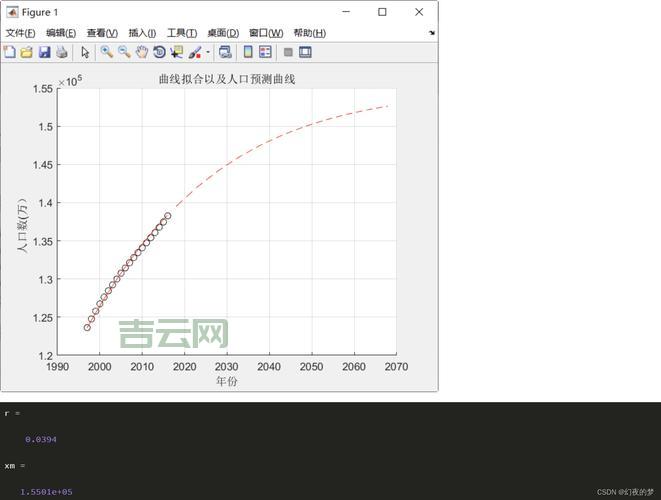661x500 pixels.
Task: Click the 1.5501e+05 value in the console
Action: tap(46, 492)
